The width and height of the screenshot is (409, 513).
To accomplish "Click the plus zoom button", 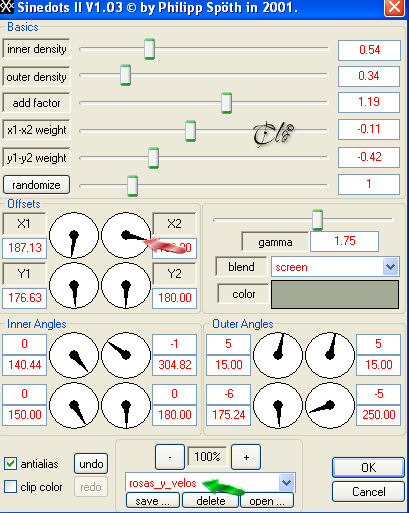I will click(x=246, y=457).
